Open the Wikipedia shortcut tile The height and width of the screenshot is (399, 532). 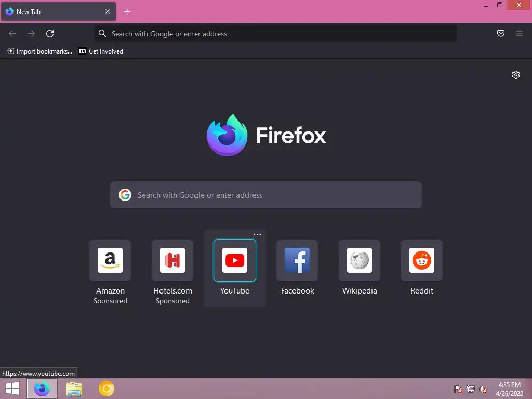[360, 260]
